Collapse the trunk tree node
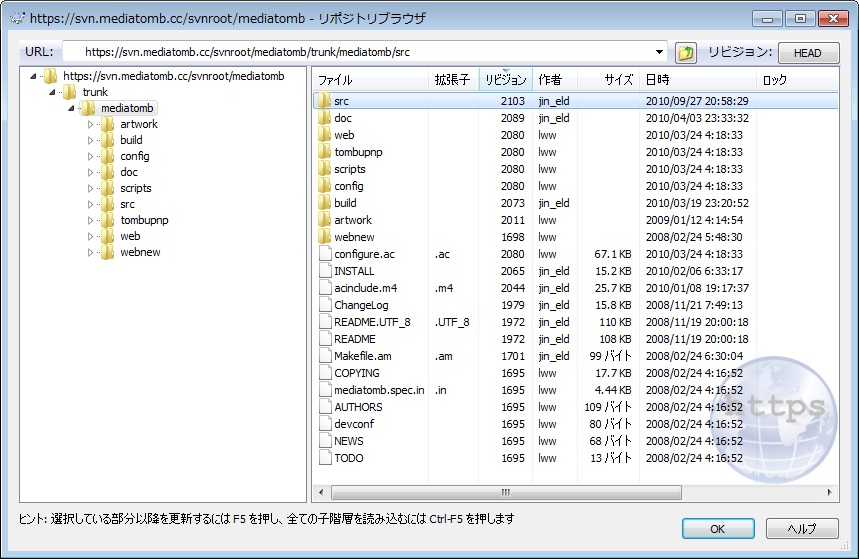 (52, 92)
